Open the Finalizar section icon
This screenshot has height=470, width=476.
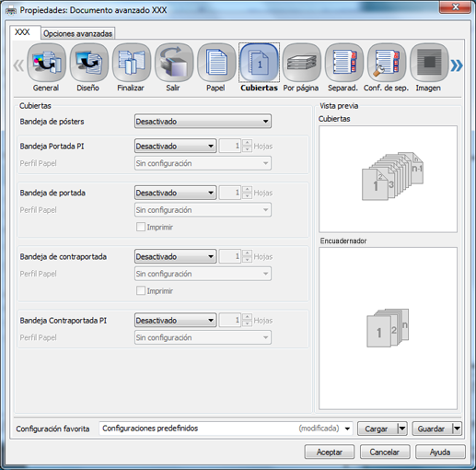point(132,63)
